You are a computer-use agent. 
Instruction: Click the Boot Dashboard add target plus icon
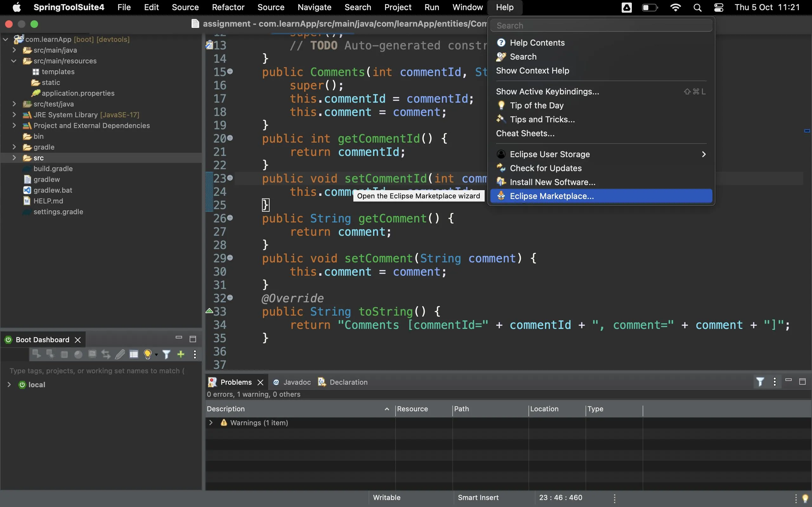[x=180, y=354]
